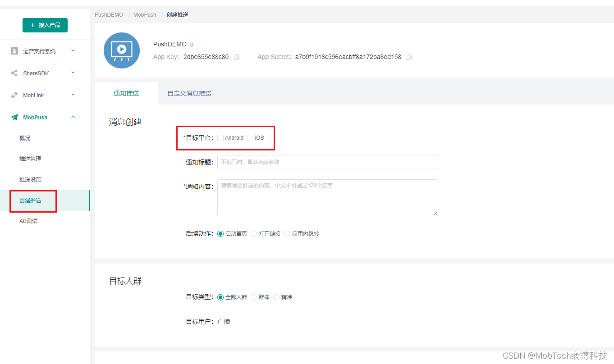The image size is (614, 364).
Task: Click the trash icon next to PushDEMO
Action: [x=192, y=44]
